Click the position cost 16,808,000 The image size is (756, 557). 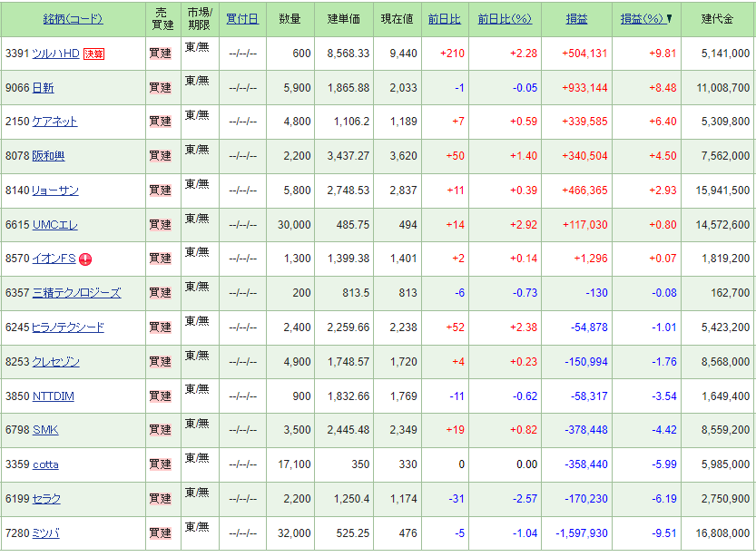coord(722,533)
